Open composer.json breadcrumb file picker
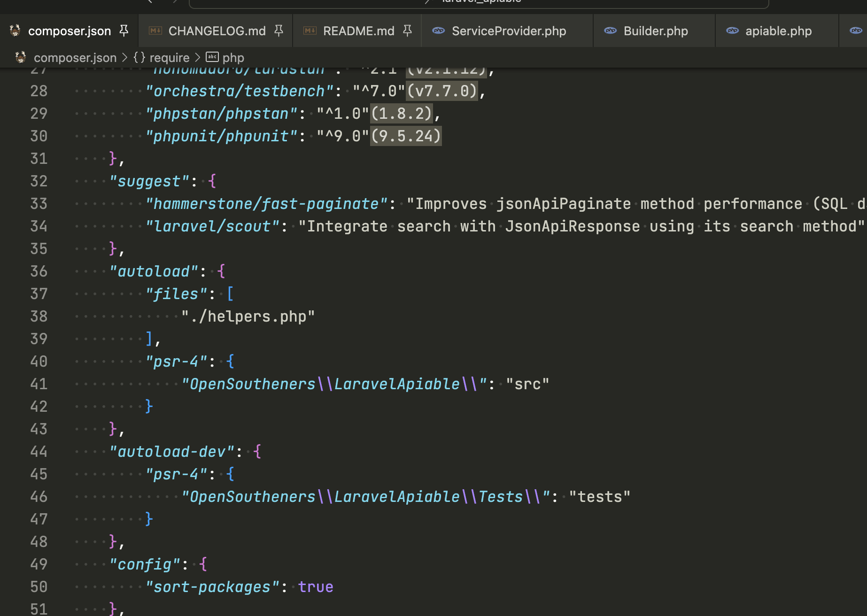This screenshot has height=616, width=867. coord(75,58)
